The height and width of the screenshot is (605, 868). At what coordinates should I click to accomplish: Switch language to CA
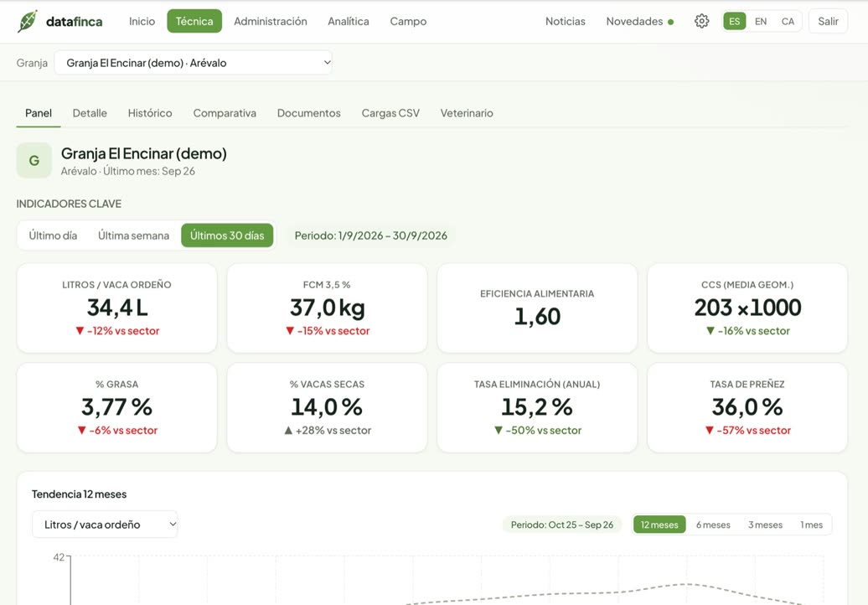[x=788, y=21]
